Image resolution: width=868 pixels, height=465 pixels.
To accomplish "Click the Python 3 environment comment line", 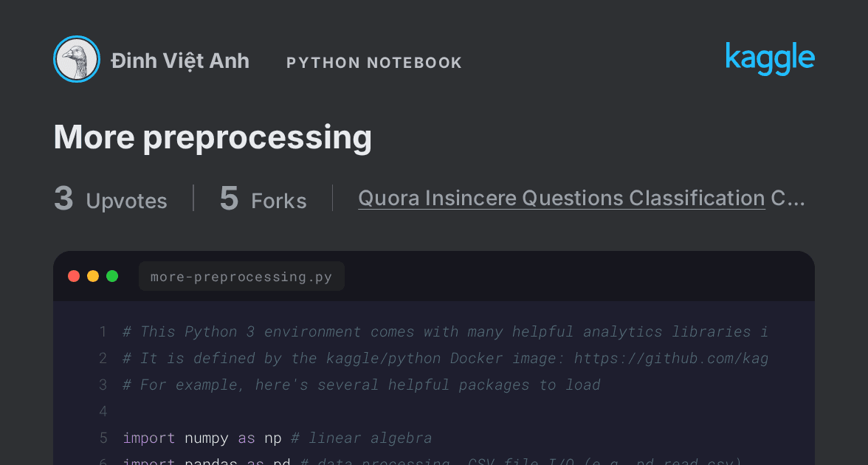I will click(445, 331).
